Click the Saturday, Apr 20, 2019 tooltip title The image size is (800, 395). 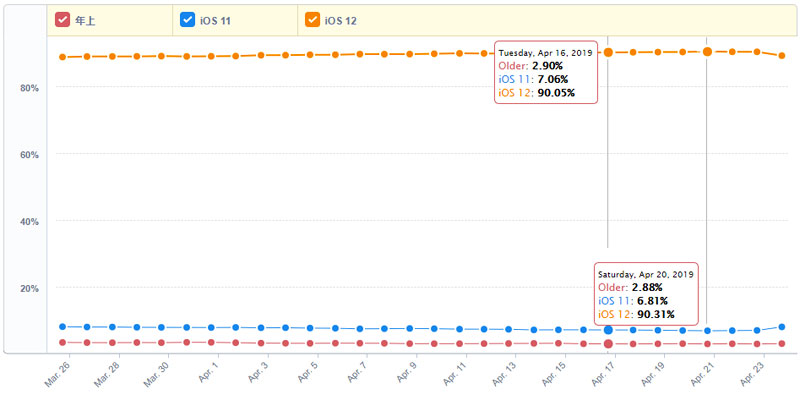coord(646,274)
